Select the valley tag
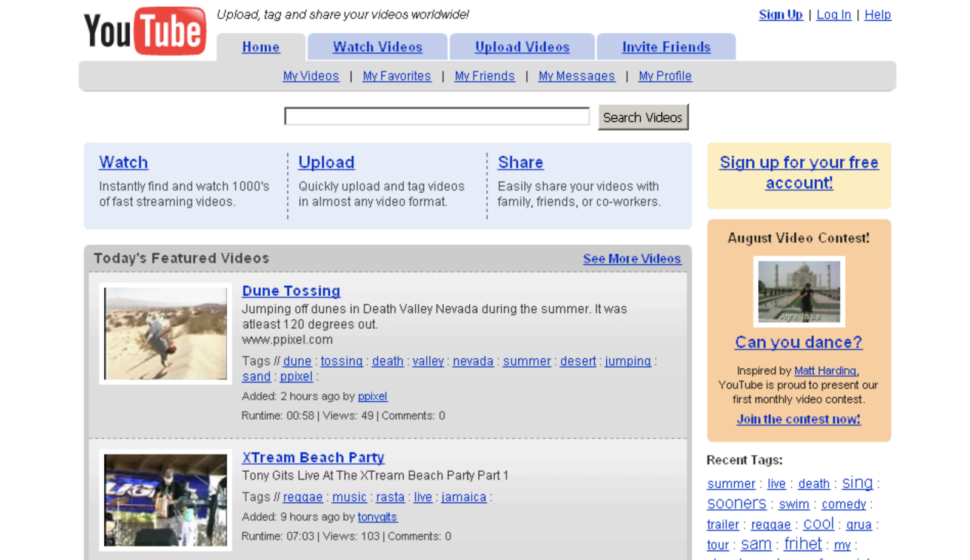Image resolution: width=970 pixels, height=560 pixels. [428, 361]
